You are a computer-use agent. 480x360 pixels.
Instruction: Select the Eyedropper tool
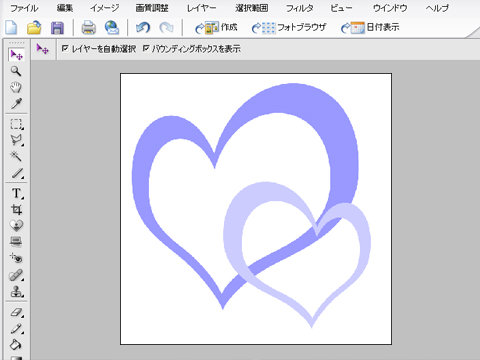(16, 104)
